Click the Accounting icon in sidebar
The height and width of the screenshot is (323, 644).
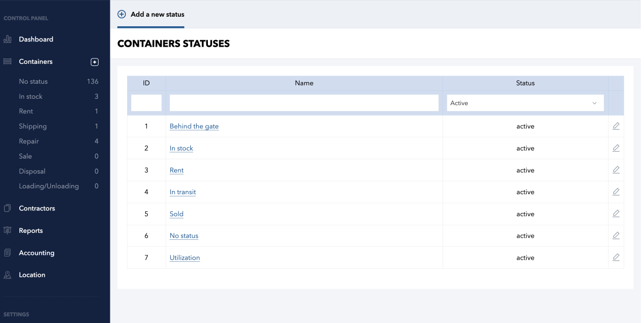[x=8, y=253]
